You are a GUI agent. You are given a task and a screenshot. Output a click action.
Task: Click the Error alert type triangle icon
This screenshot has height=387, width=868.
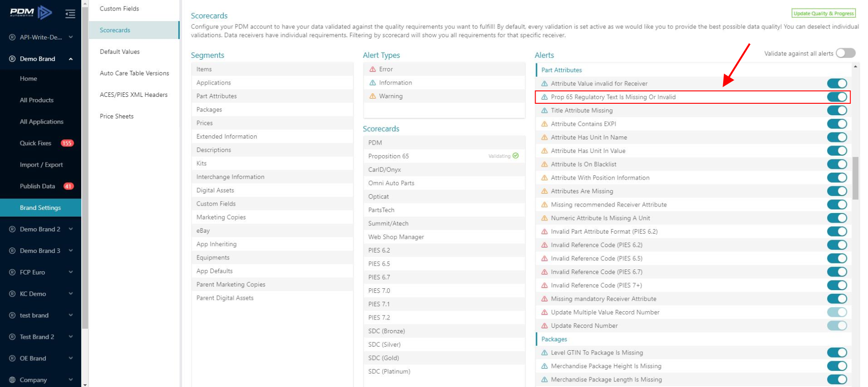pos(373,69)
